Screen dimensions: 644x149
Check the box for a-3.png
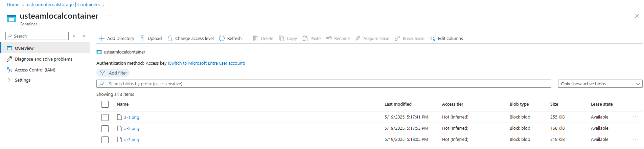coord(105,140)
